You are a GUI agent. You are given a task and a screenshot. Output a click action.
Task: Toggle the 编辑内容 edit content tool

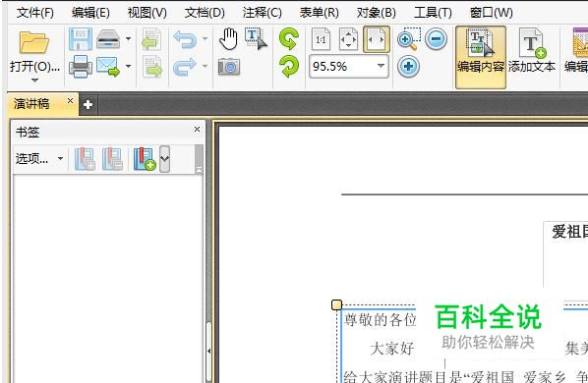[481, 57]
